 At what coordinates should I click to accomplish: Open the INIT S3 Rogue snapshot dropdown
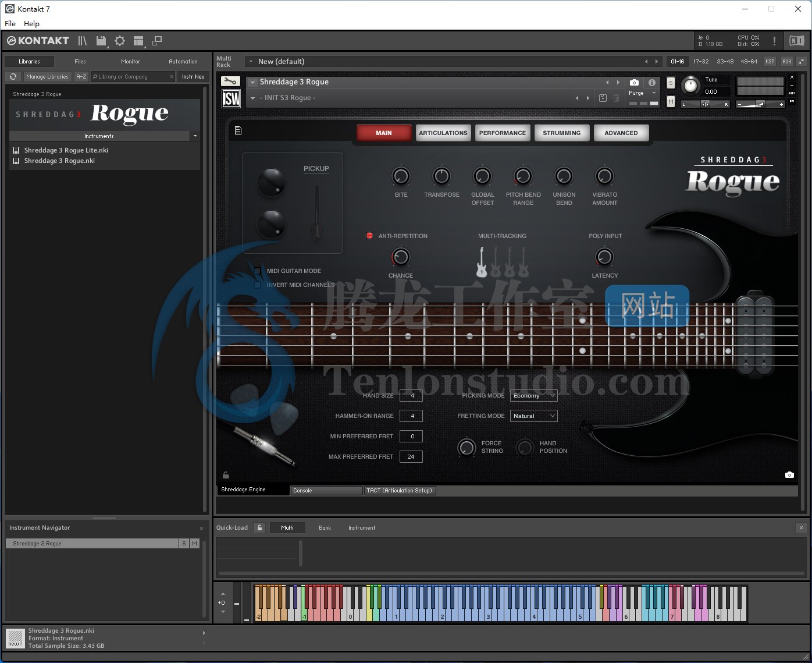[x=253, y=98]
